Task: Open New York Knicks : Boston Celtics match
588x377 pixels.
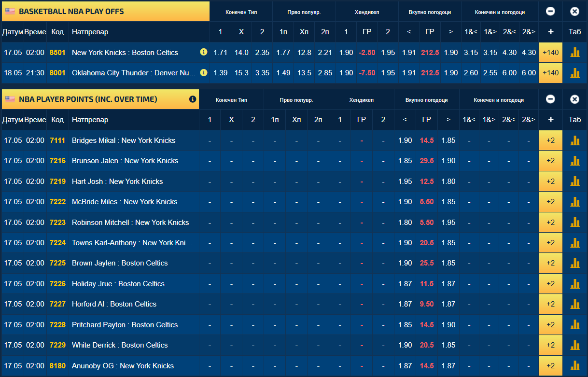Action: coord(125,53)
